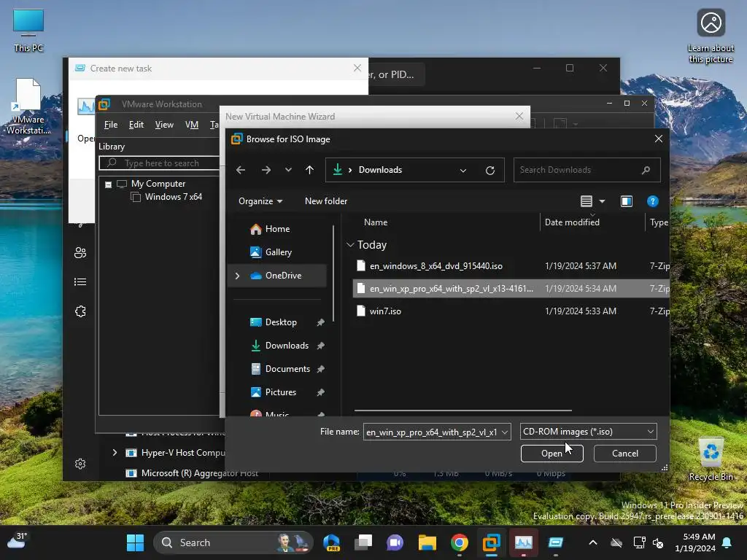Cancel the Browse for ISO dialog
Image resolution: width=747 pixels, height=560 pixels.
(x=624, y=454)
